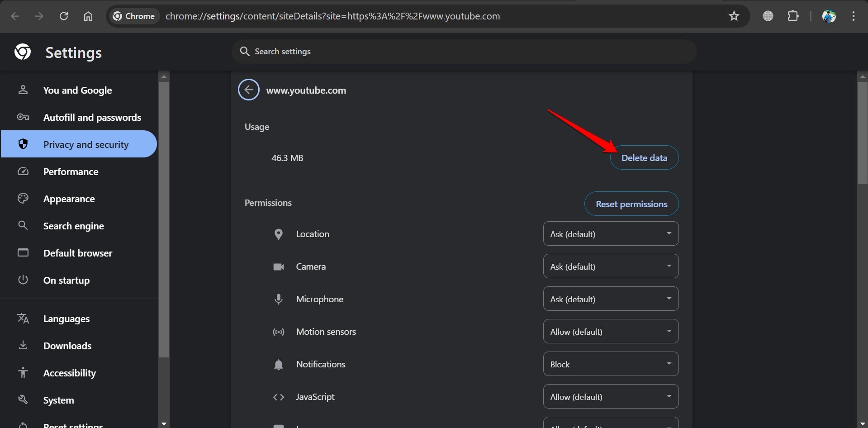This screenshot has width=868, height=428.
Task: Bookmark this page with star icon
Action: point(734,16)
